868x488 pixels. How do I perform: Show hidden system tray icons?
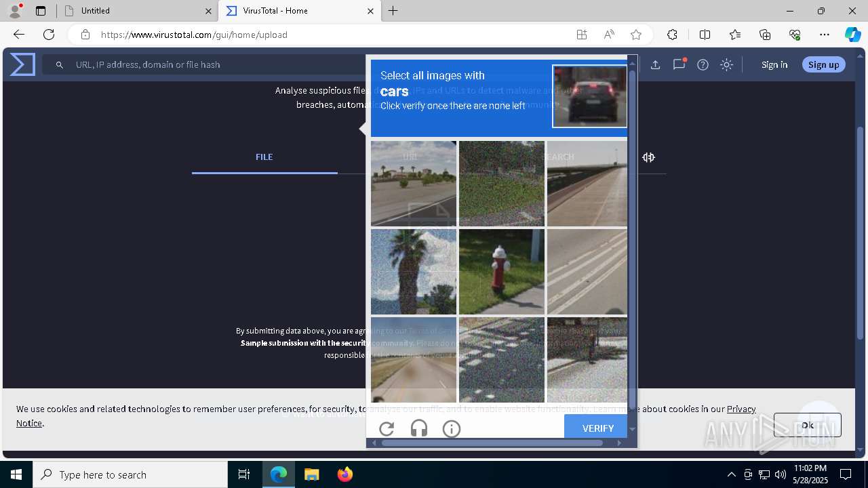731,474
